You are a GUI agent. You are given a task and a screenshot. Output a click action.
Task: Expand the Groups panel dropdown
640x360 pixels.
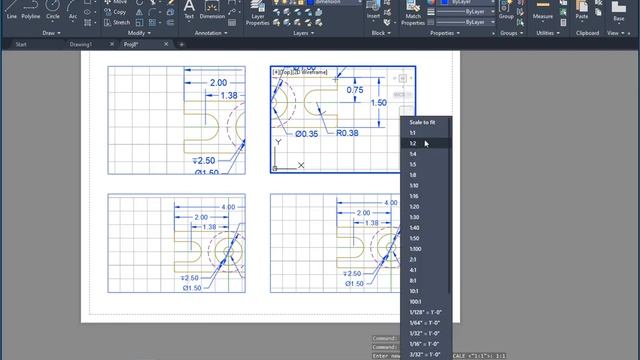coord(512,33)
